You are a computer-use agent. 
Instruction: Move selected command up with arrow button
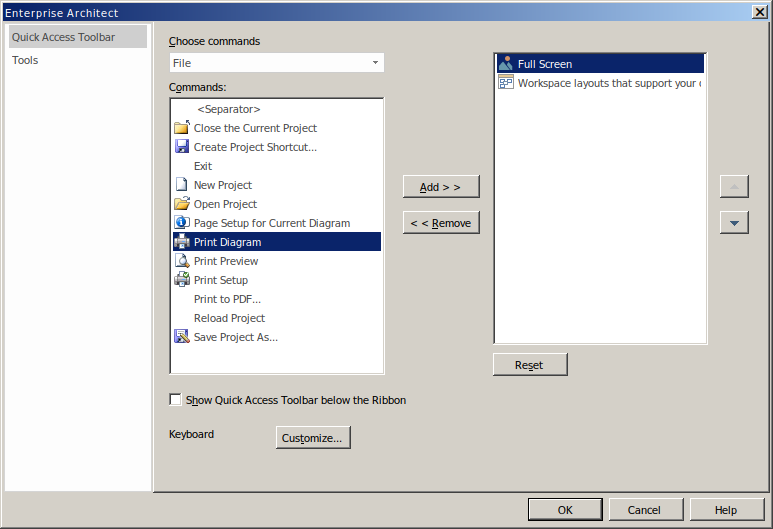(734, 187)
